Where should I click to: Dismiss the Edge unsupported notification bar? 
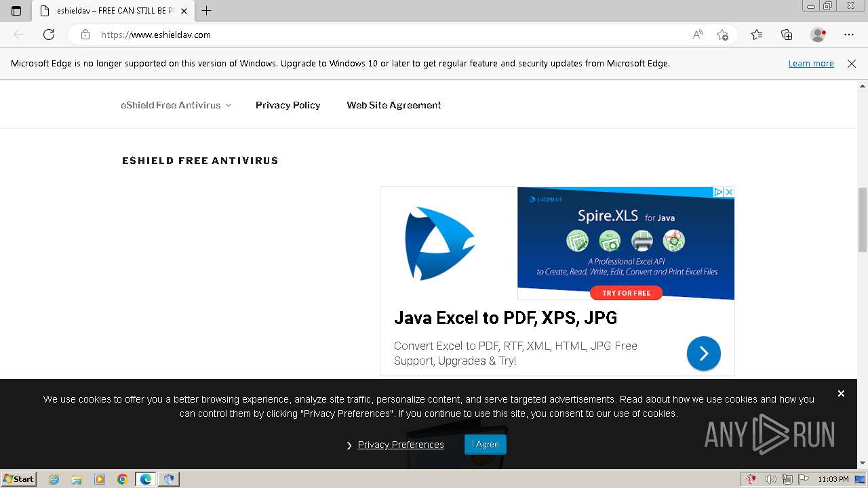[x=852, y=64]
